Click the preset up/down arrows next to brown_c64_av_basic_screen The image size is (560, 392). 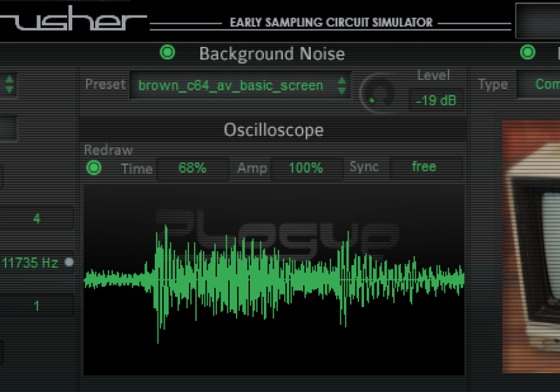click(342, 85)
